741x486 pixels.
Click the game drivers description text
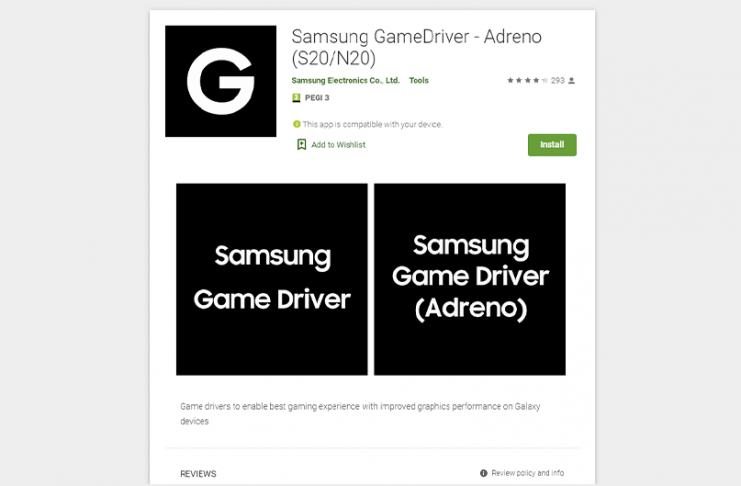point(360,414)
